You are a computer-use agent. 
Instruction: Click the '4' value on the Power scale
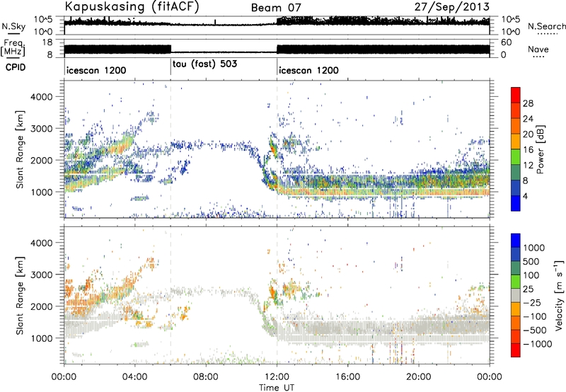point(525,196)
